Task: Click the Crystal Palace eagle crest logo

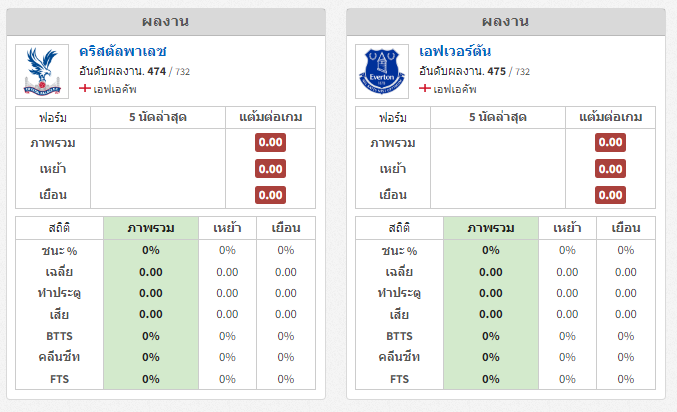Action: (x=42, y=71)
